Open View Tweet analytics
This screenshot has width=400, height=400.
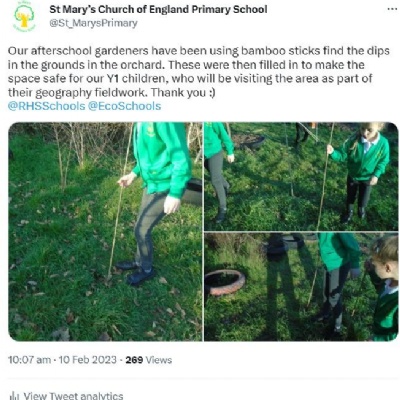pos(73,396)
